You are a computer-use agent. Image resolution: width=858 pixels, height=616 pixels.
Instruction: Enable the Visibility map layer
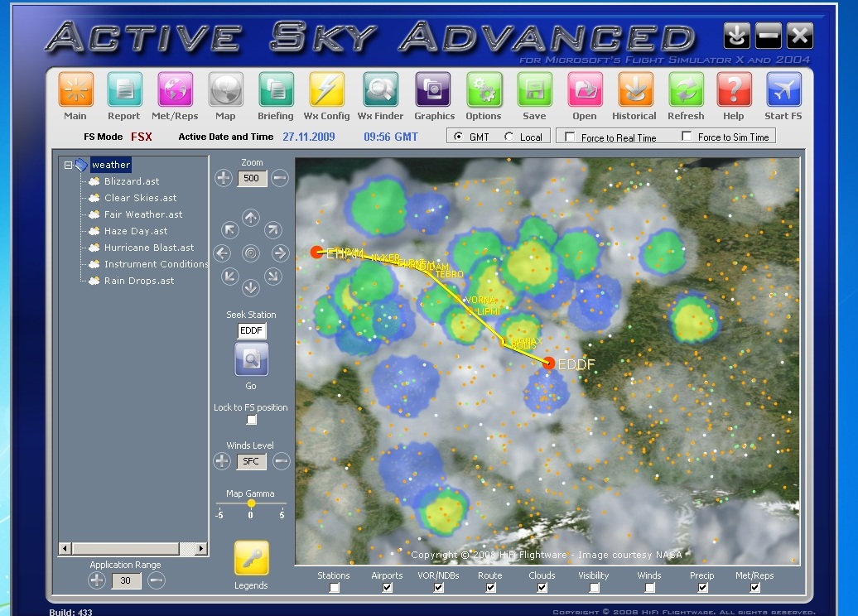click(594, 588)
